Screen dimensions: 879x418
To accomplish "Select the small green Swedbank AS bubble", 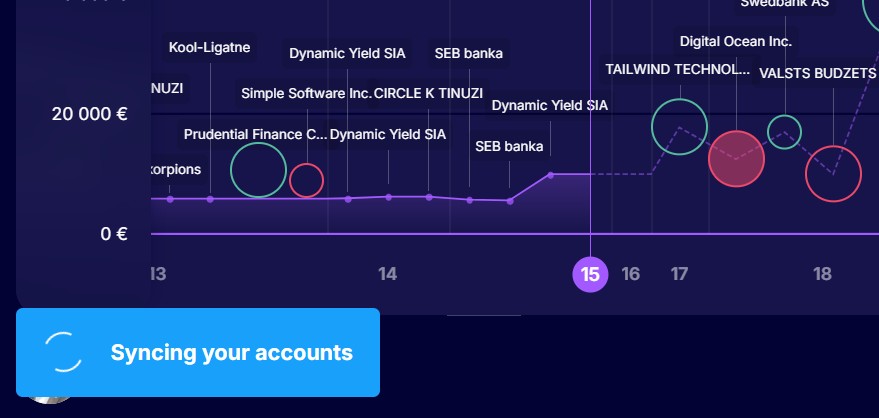I will 785,132.
